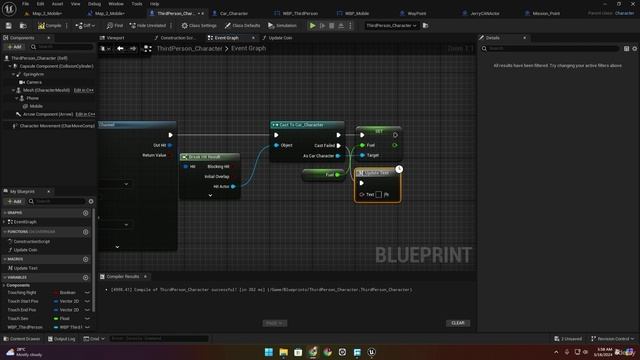This screenshot has height=360, width=640.
Task: Open the Tools menu
Action: click(x=137, y=4)
